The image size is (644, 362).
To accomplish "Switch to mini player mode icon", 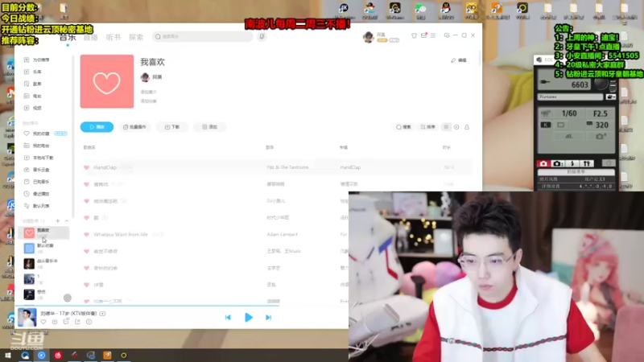I will [447, 35].
